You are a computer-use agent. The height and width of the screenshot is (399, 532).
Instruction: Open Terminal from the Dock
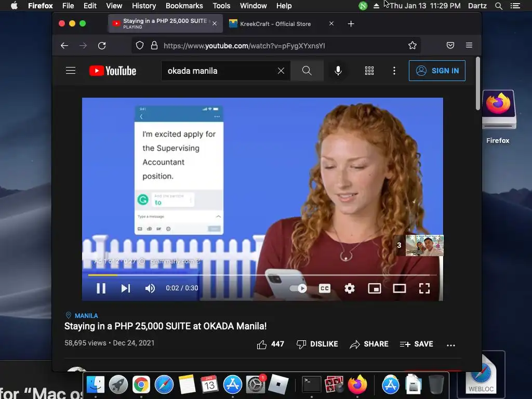pyautogui.click(x=312, y=384)
